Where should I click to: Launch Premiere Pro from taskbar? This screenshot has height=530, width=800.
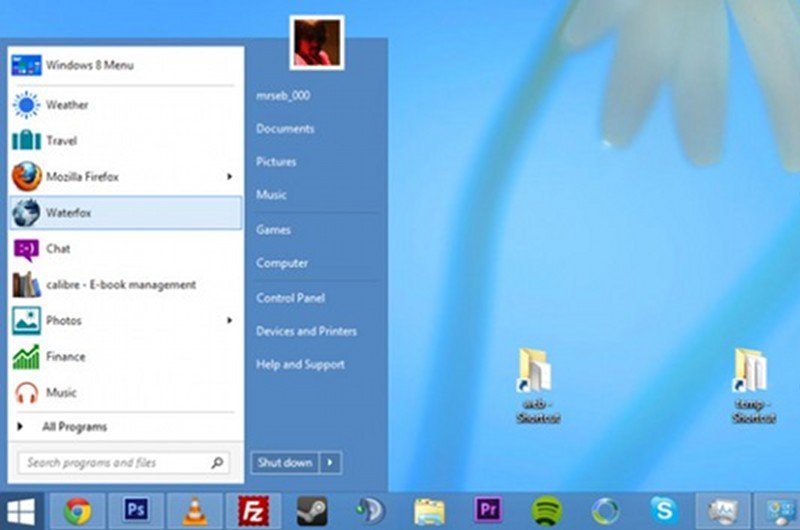coord(488,510)
